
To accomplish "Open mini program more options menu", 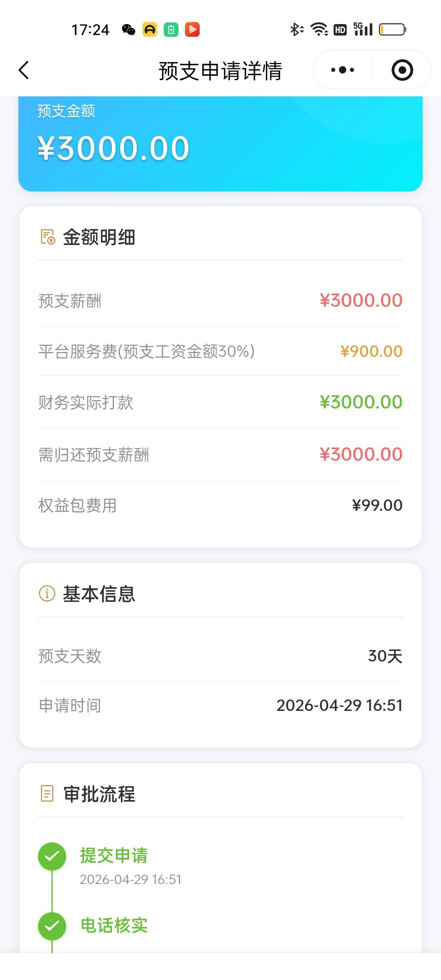I will tap(343, 70).
